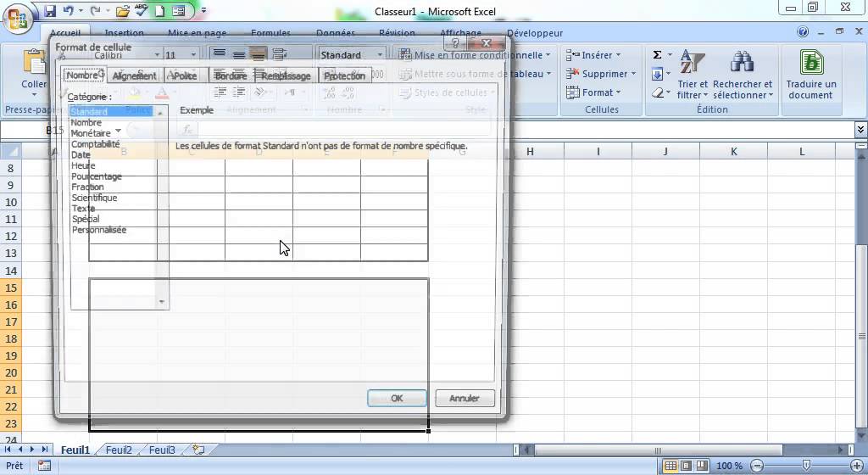Switch to the Feuil2 sheet tab

119,450
